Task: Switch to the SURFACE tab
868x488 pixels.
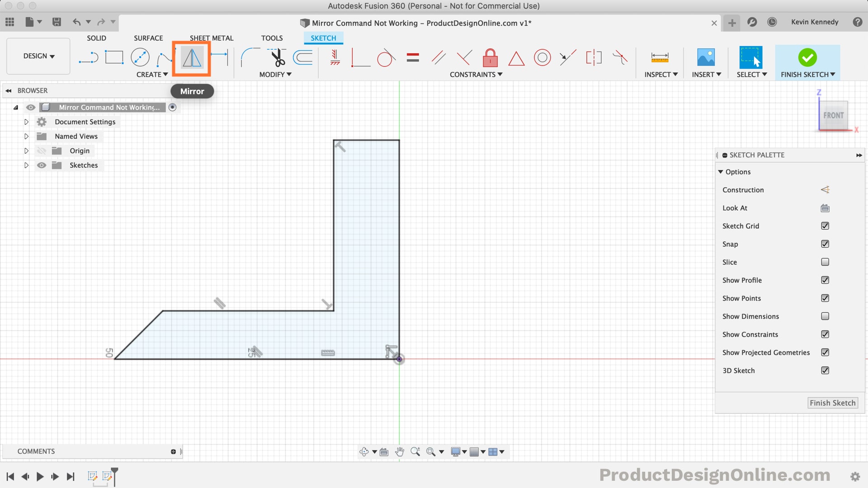Action: pyautogui.click(x=148, y=38)
